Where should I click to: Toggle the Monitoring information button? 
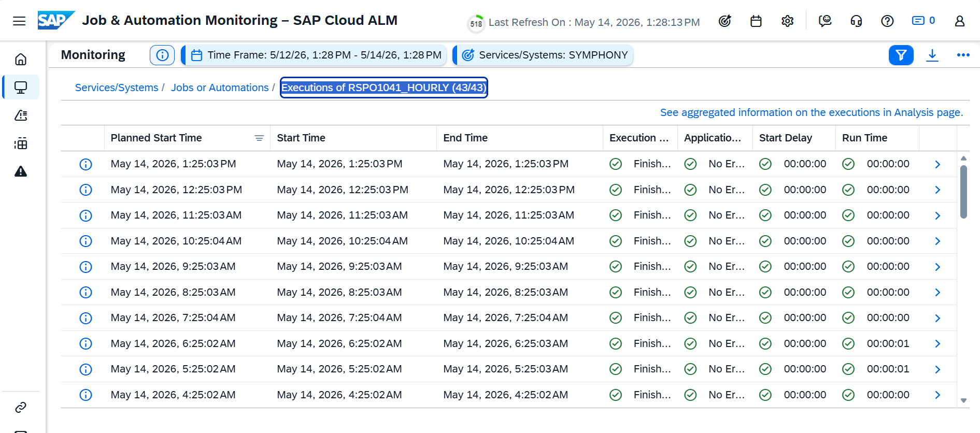162,55
